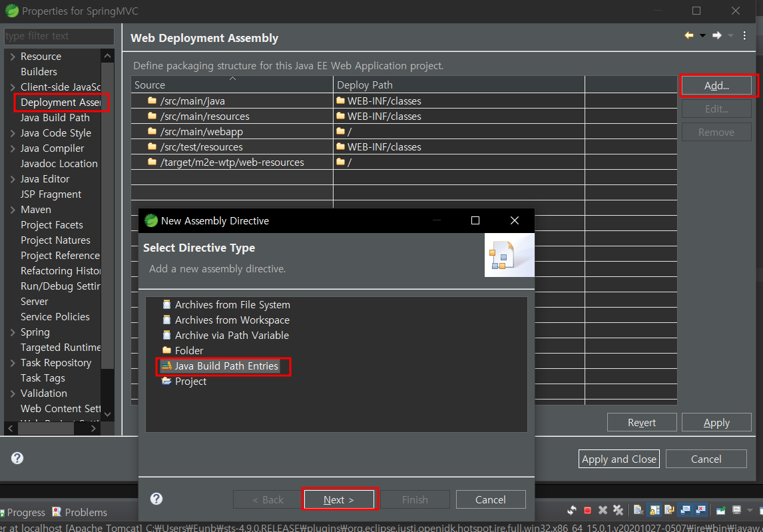Expand the Client-side JavaScript node
Viewport: 763px width, 532px height.
pos(13,87)
